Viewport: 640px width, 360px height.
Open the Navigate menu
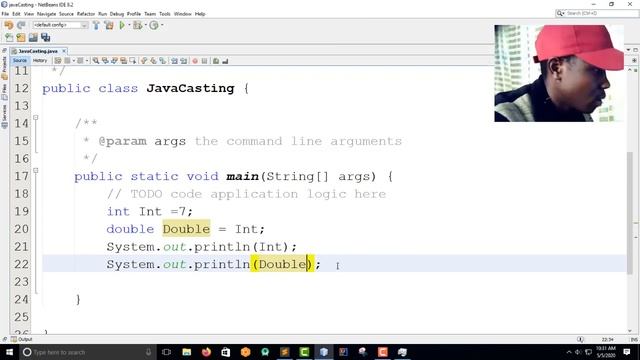(47, 14)
